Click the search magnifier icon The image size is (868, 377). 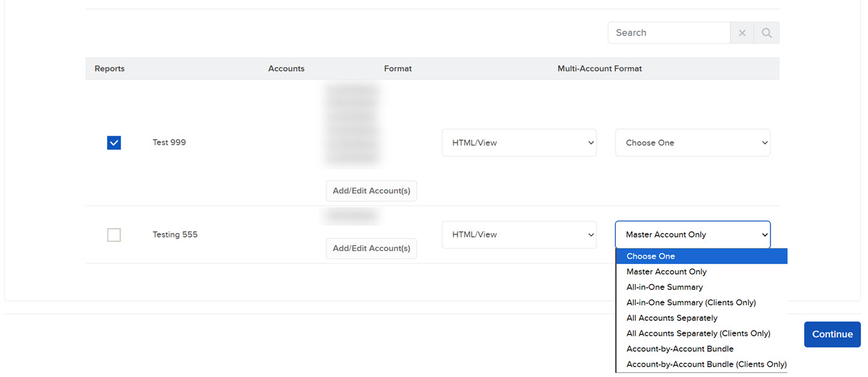(766, 32)
